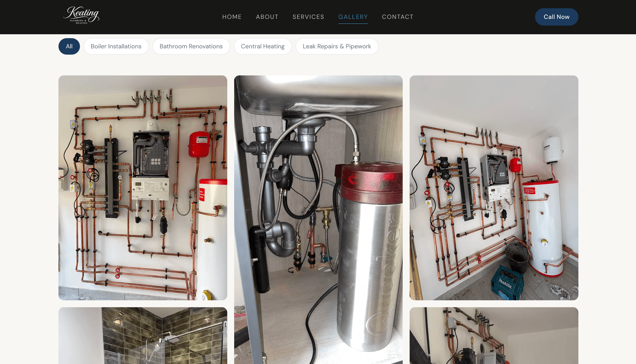
Task: Go to the Home page
Action: point(232,17)
